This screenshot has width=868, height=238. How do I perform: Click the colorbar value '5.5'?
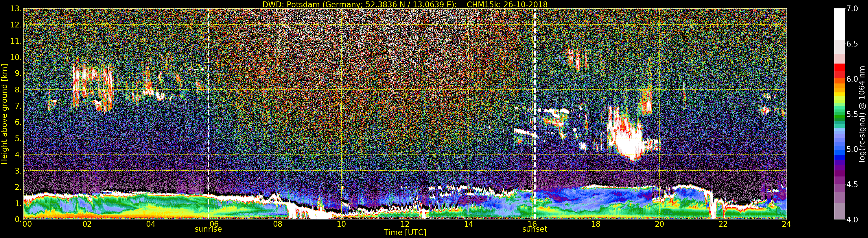[852, 114]
